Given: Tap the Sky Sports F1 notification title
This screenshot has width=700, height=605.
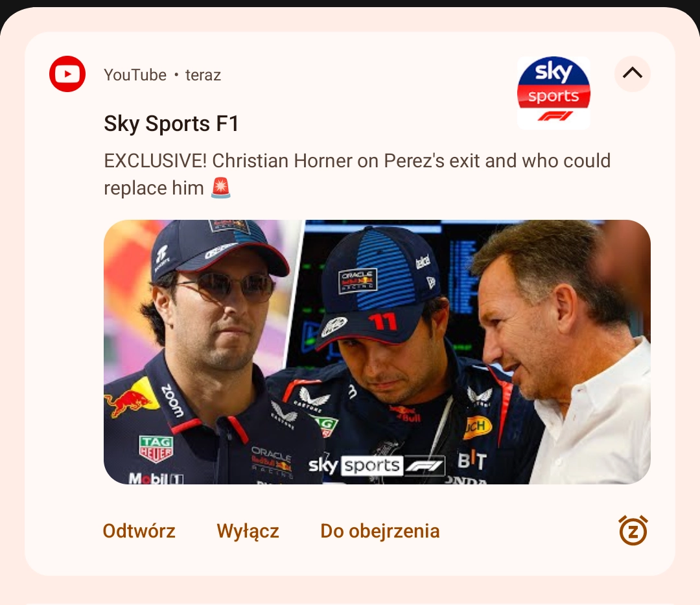Looking at the screenshot, I should [171, 123].
